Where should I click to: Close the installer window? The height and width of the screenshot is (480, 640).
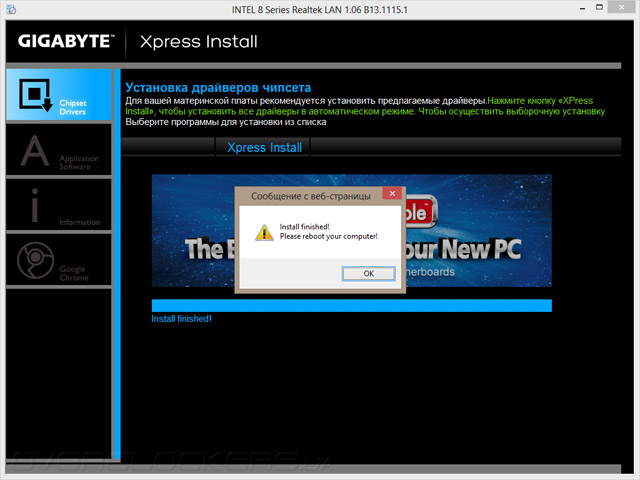click(622, 7)
